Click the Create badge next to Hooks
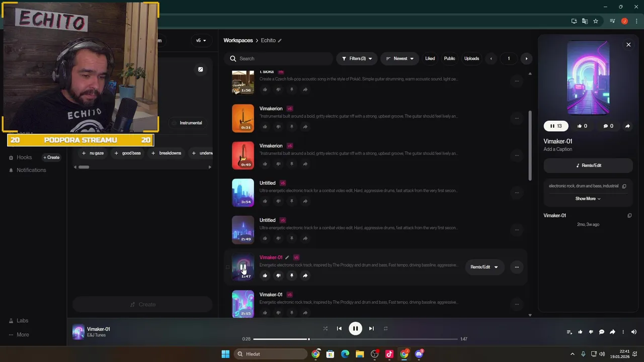 click(51, 157)
